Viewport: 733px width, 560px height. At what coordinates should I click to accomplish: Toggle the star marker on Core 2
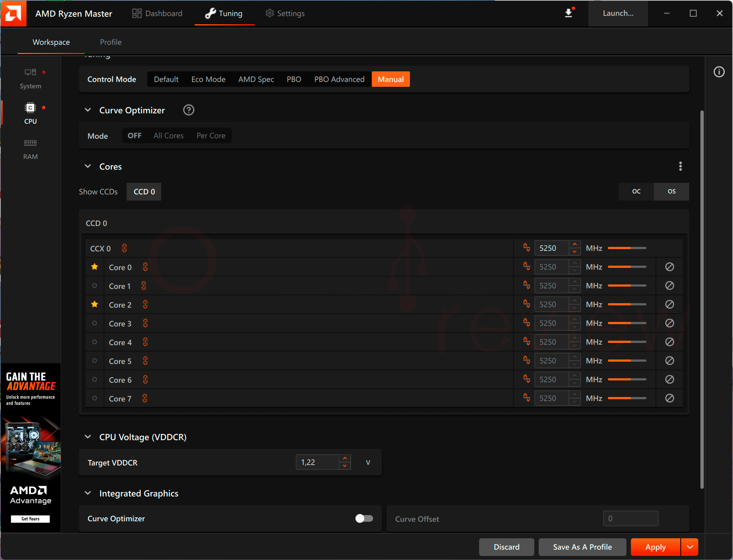(x=95, y=304)
